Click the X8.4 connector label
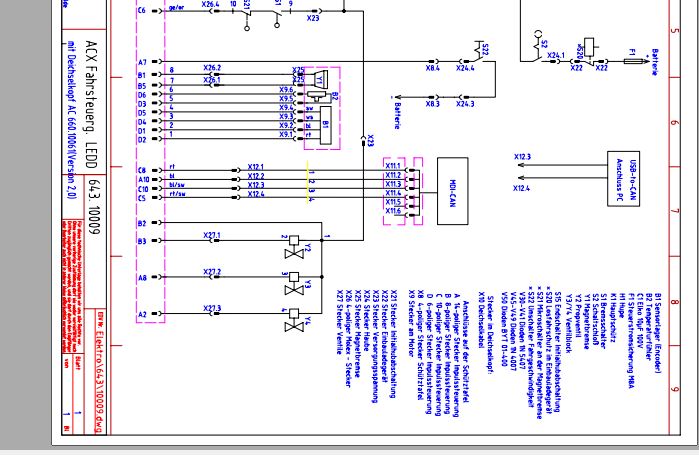The height and width of the screenshot is (455, 699). coord(432,69)
